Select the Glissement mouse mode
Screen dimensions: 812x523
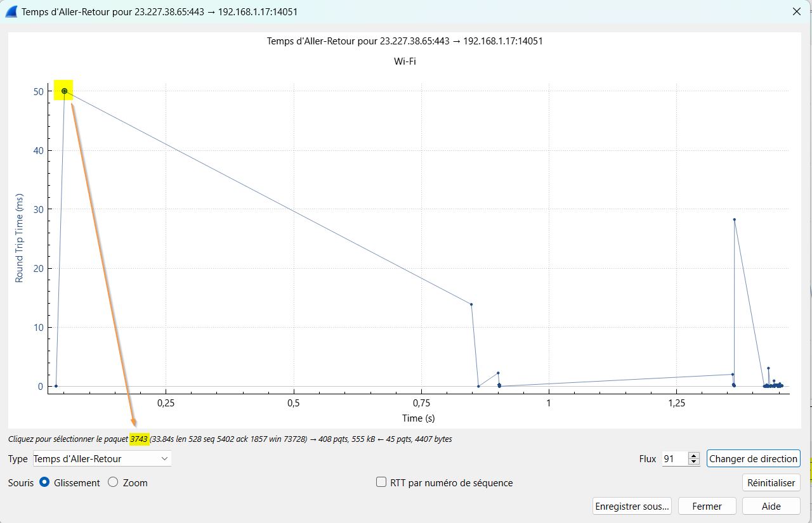[x=44, y=482]
